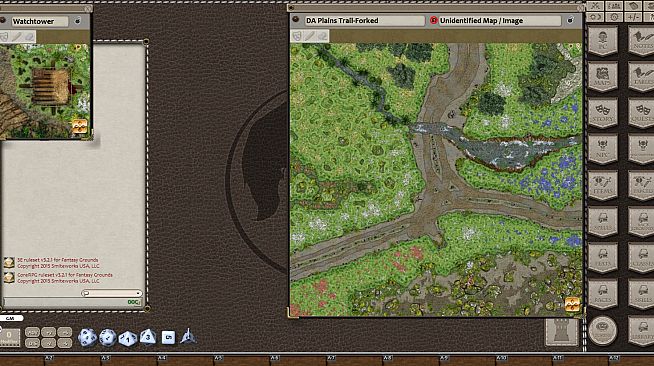
Task: Open the Quests sidebar button
Action: click(x=641, y=113)
